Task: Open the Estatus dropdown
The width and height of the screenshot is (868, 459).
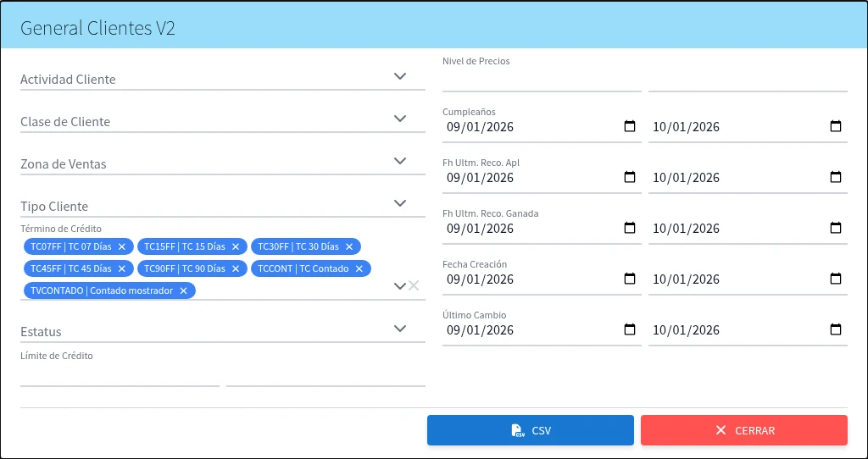Action: [x=400, y=329]
